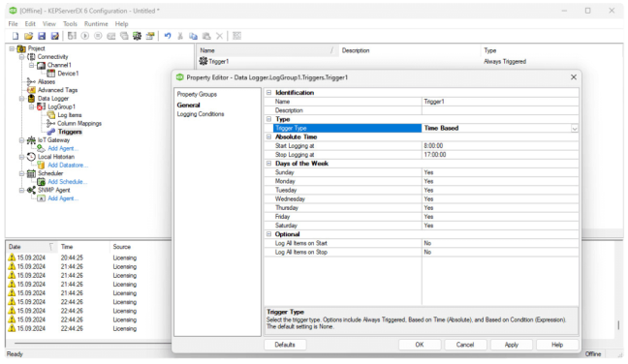This screenshot has width=628, height=364.
Task: Toggle the Friday value field
Action: [500, 217]
